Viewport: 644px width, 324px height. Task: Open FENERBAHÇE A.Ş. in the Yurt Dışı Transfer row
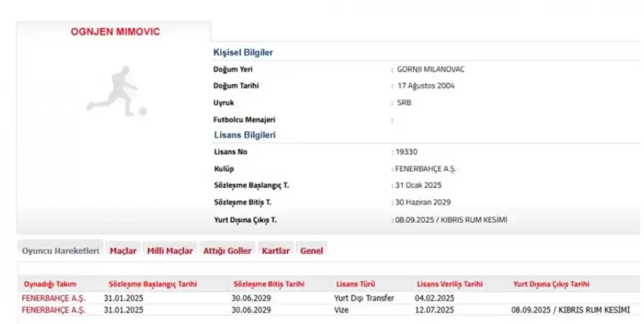pos(53,298)
